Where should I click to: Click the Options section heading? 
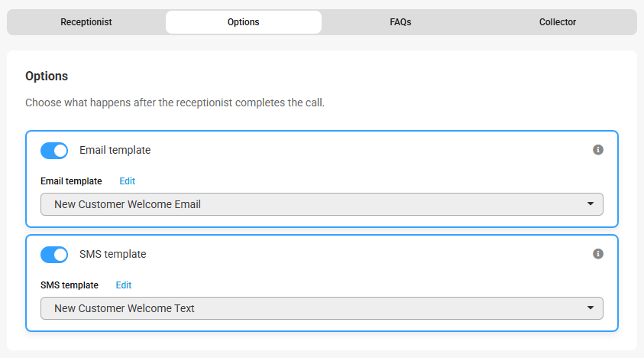click(x=47, y=76)
